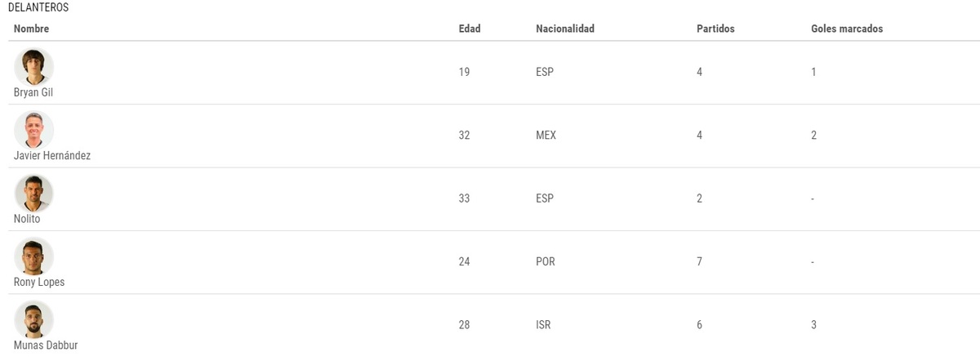980x361 pixels.
Task: Click Bryan Gil's player photo
Action: click(x=33, y=67)
